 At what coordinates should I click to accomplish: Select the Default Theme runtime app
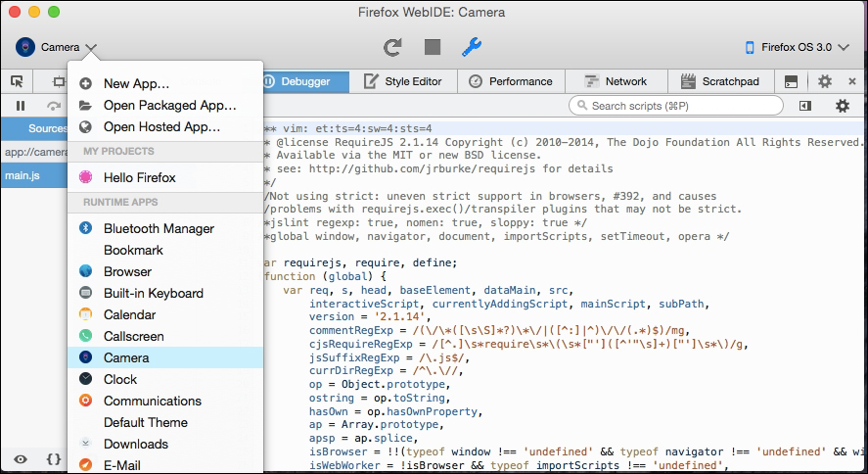(x=165, y=422)
